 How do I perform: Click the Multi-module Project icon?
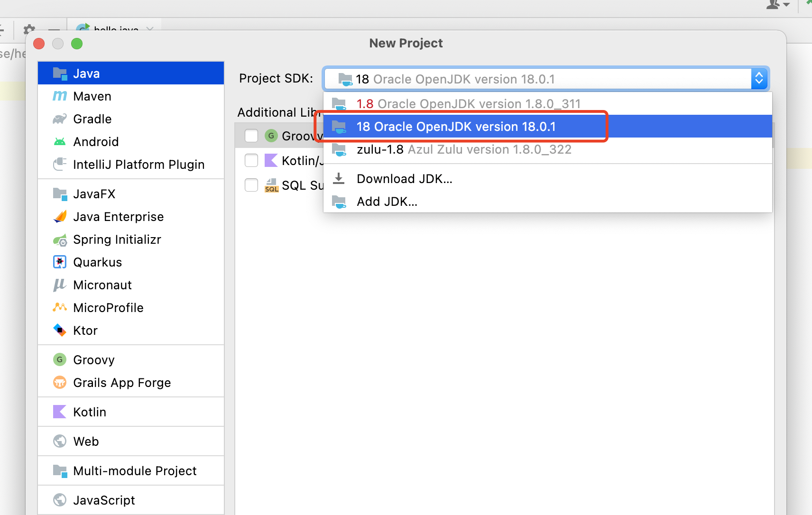coord(60,471)
